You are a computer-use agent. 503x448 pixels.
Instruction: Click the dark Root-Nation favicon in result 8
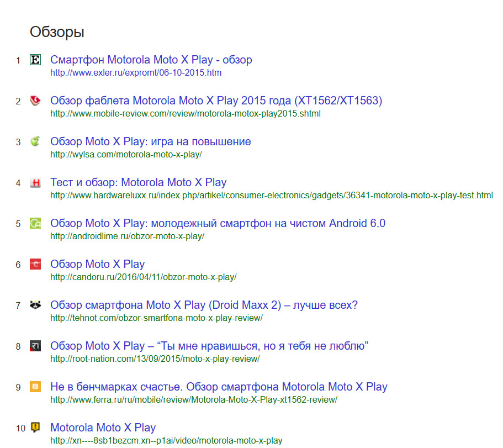35,346
